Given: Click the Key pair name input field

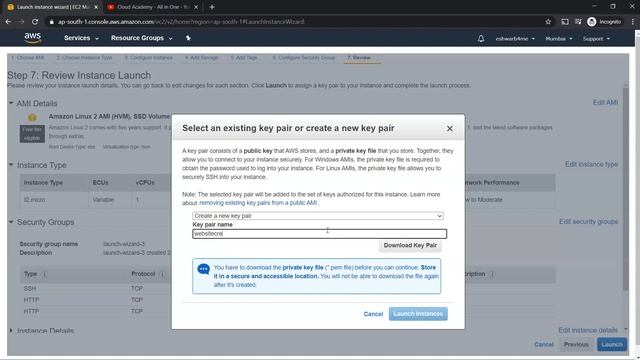Looking at the screenshot, I should [320, 233].
